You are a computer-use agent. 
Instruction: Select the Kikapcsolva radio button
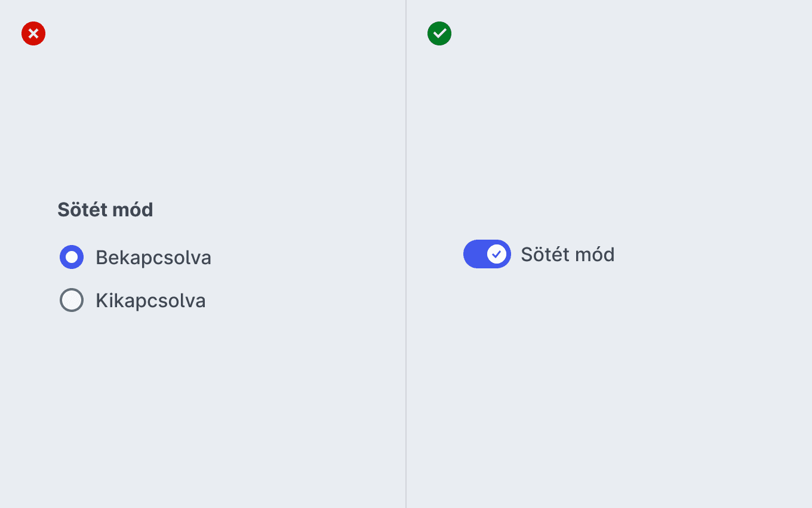[72, 300]
